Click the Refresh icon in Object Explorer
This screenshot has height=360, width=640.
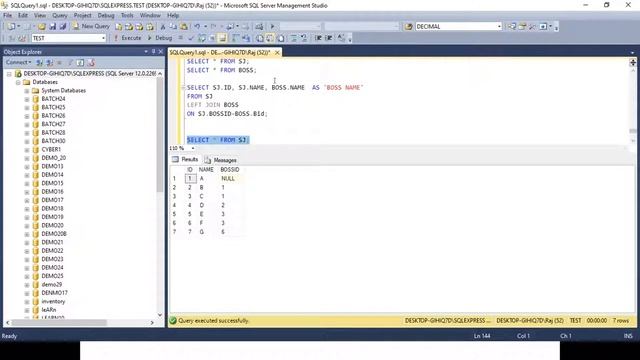(x=80, y=62)
